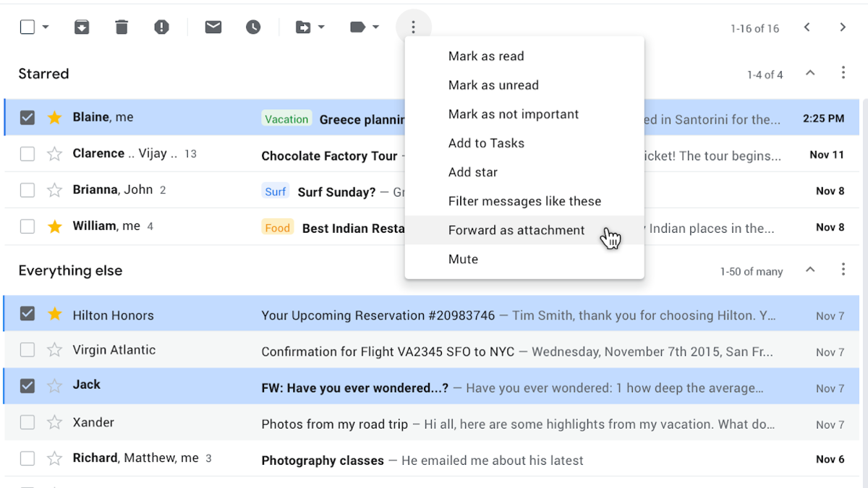
Task: Collapse the Everything else section
Action: point(810,270)
